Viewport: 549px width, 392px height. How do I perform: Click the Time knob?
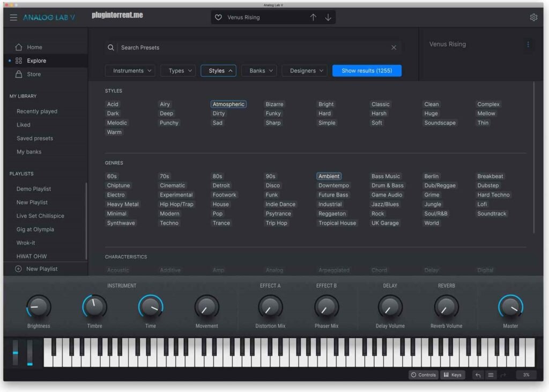point(151,307)
